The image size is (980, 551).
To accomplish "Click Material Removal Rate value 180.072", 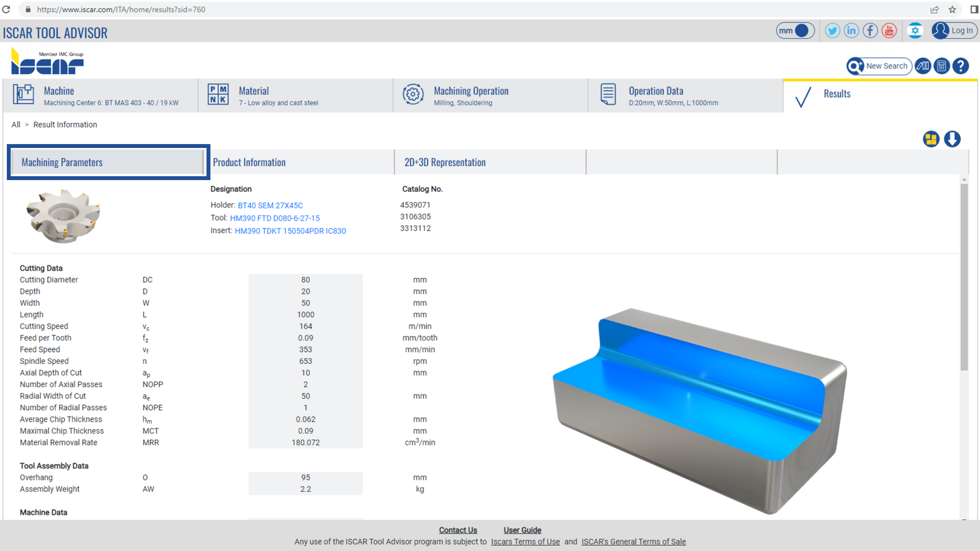I will pos(305,443).
